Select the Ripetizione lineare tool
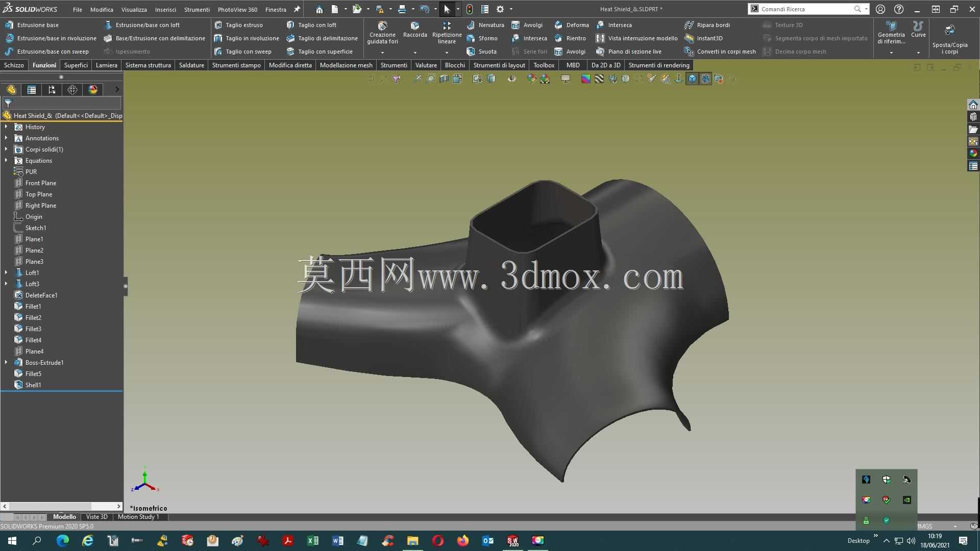The height and width of the screenshot is (551, 980). pos(447,33)
